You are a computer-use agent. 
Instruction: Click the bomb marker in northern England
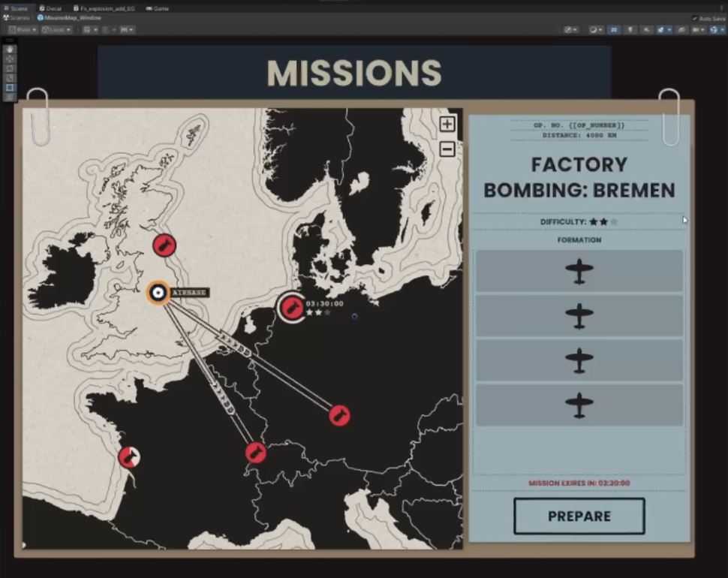tap(164, 245)
